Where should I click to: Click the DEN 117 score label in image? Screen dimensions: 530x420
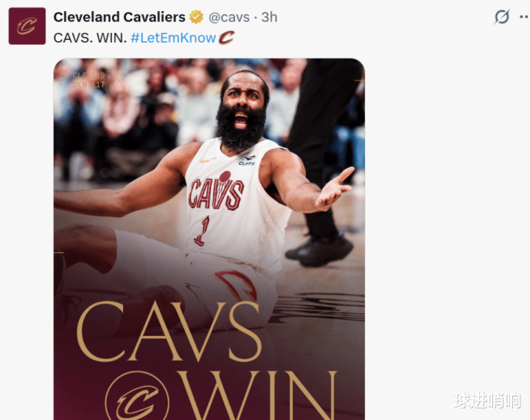point(89,85)
